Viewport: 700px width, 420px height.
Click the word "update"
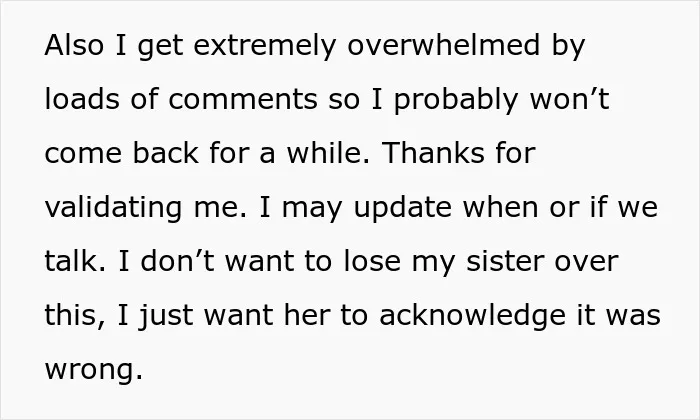point(403,209)
